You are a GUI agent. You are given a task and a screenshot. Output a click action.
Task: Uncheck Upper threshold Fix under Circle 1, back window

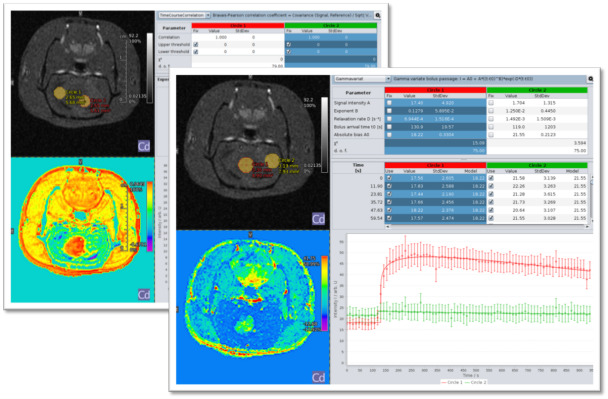coord(196,45)
